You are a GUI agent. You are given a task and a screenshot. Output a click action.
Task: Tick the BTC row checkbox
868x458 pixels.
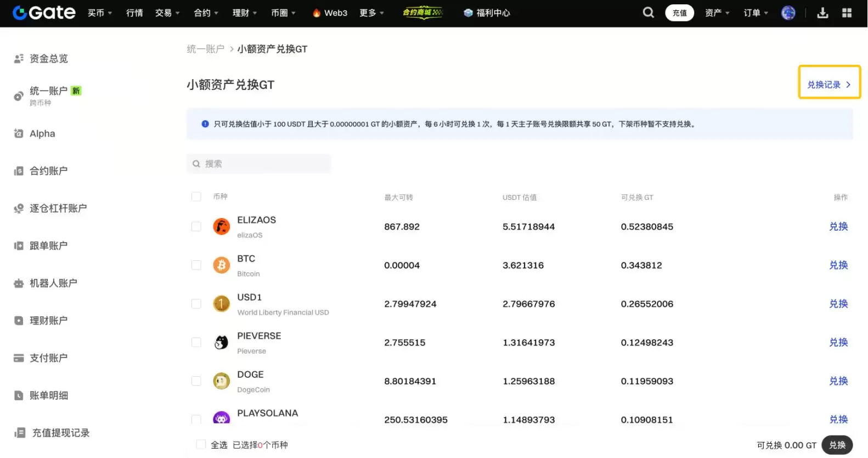tap(196, 265)
